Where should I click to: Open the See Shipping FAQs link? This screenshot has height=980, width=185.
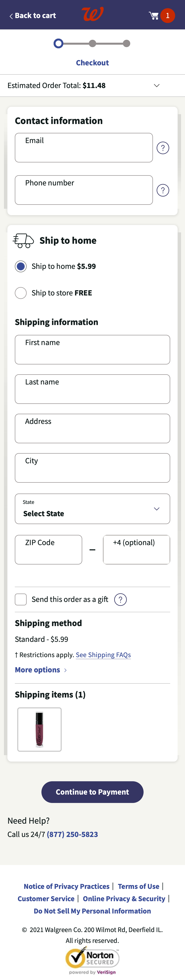103,655
